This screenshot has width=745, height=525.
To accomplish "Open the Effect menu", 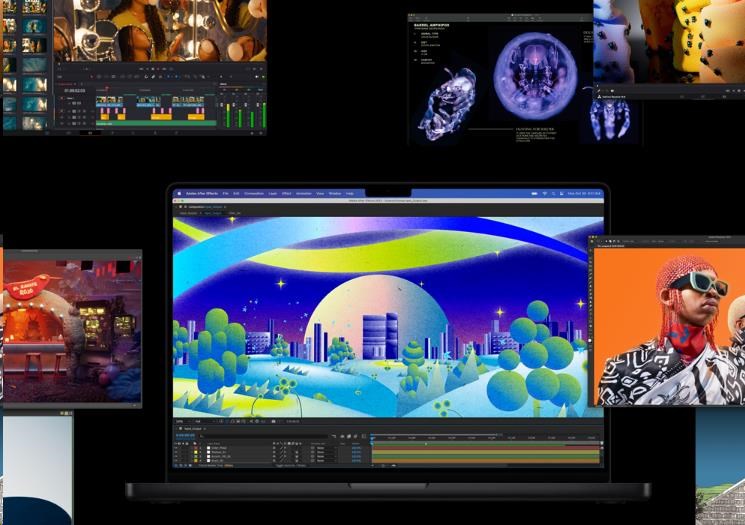I will click(287, 193).
